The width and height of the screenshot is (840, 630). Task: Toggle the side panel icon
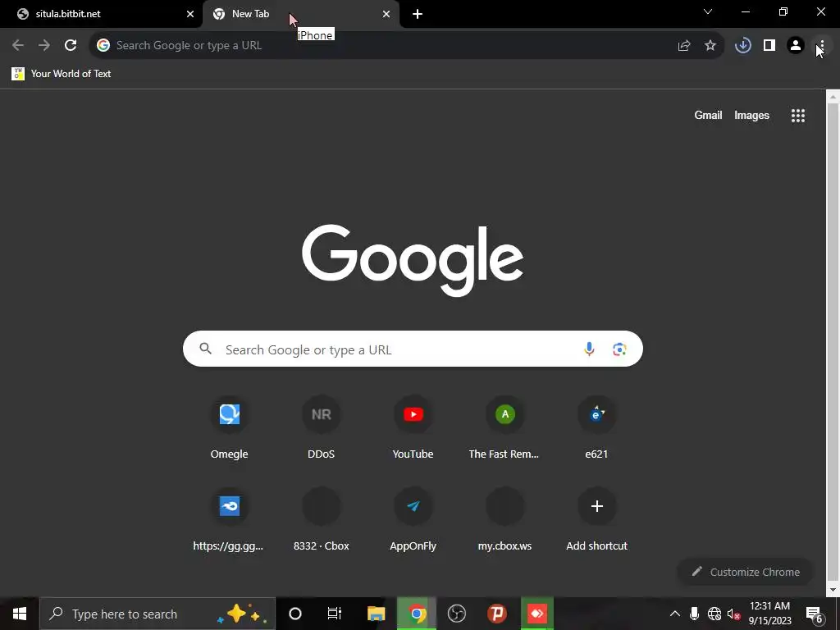coord(769,46)
